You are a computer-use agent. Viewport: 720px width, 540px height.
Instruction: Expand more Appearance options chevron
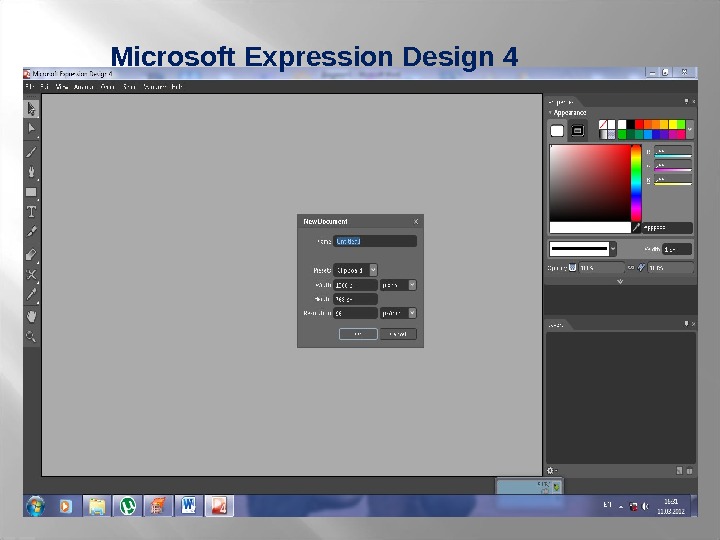[620, 281]
